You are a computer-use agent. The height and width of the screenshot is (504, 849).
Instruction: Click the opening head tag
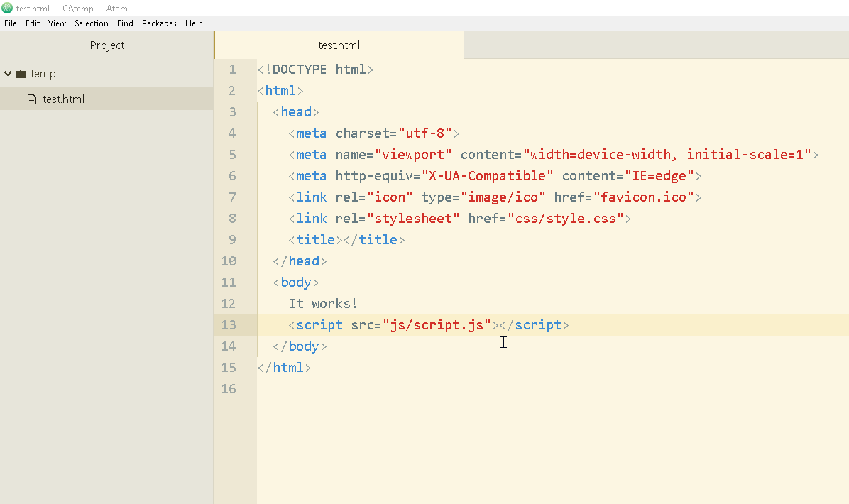click(x=296, y=112)
